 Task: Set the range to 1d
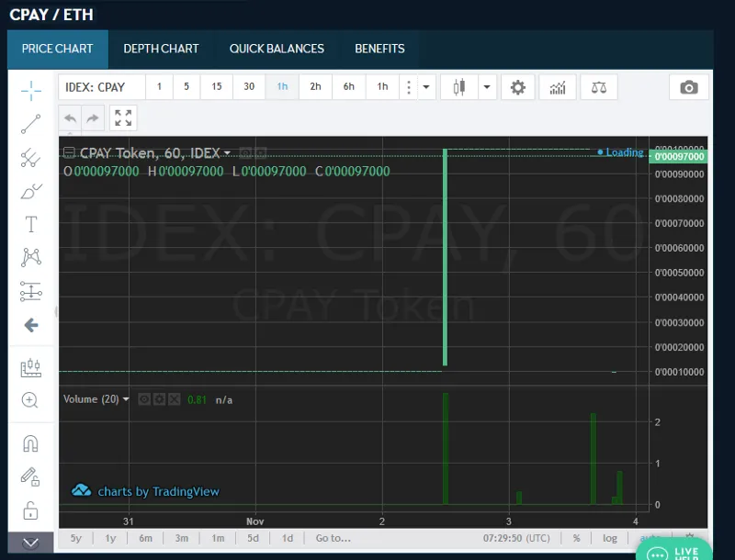(288, 539)
